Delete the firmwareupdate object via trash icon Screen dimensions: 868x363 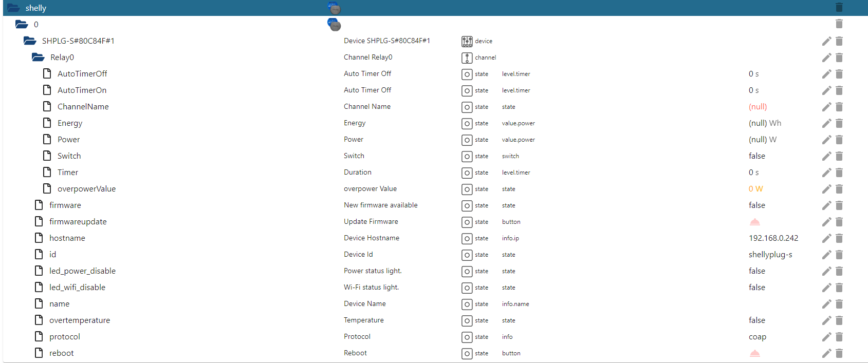click(839, 222)
